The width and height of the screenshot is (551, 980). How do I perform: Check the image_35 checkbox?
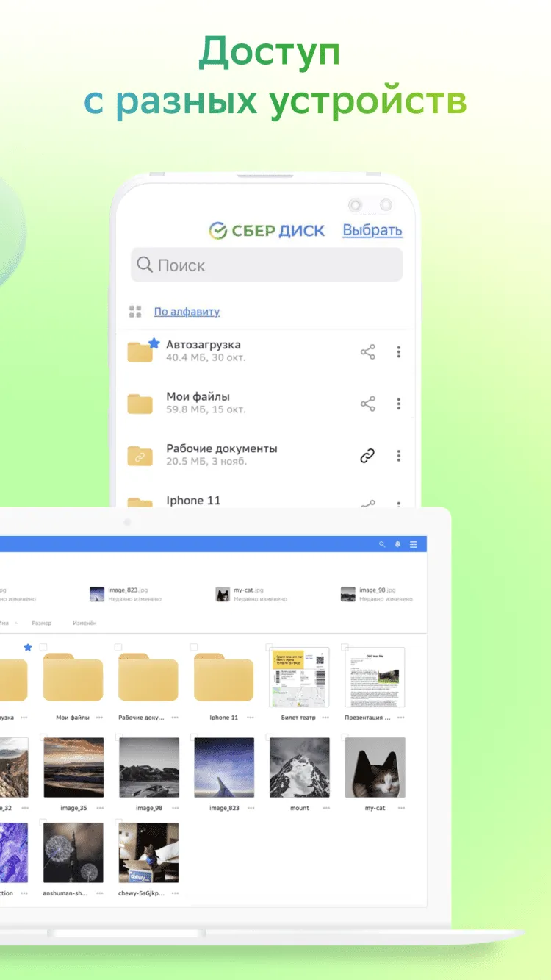coord(43,737)
